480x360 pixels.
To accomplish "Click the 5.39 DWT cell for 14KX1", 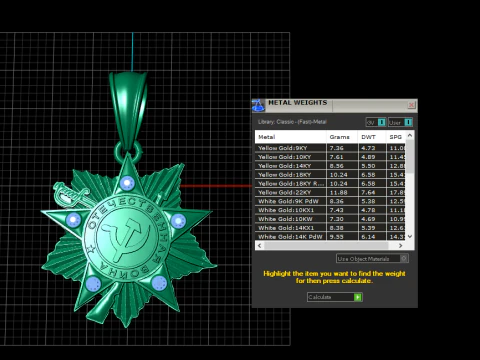I will [372, 228].
